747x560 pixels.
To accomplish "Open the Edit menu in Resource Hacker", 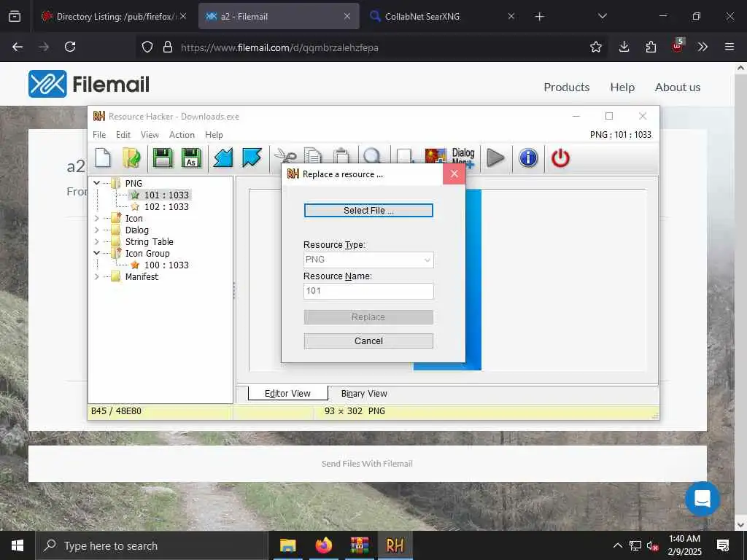I will click(123, 135).
